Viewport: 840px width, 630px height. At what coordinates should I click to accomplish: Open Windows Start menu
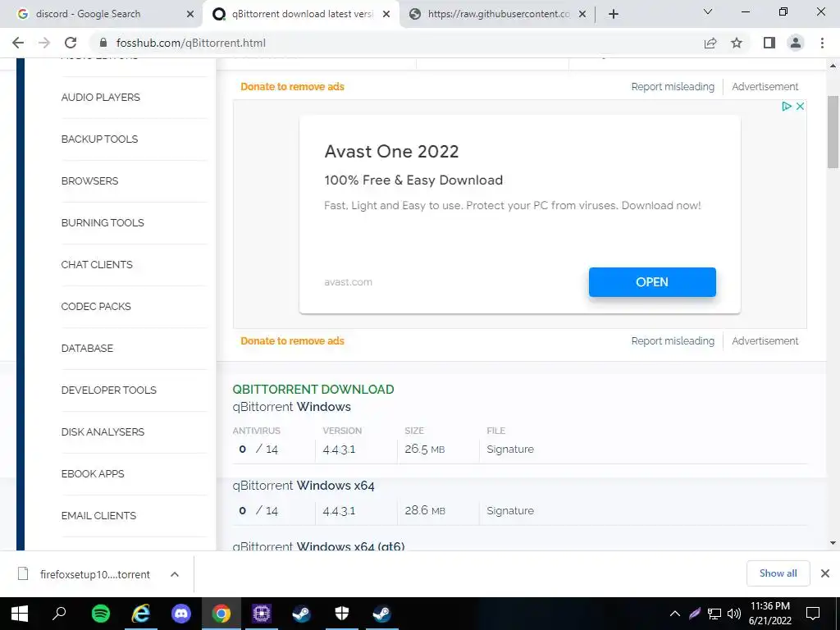point(20,614)
